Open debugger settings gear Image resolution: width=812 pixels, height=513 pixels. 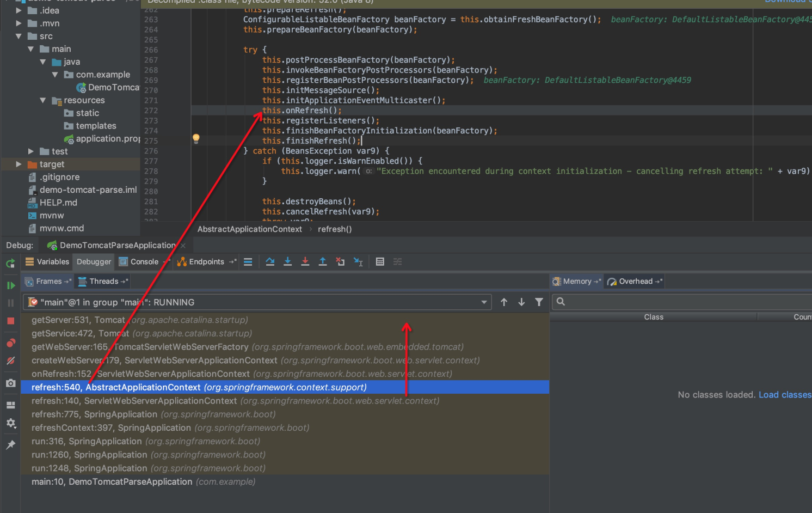coord(10,423)
